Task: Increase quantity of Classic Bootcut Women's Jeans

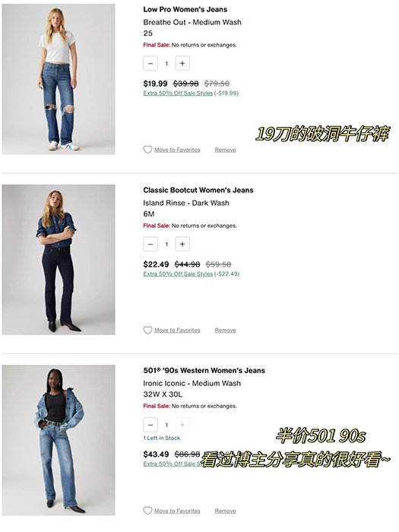Action: [x=182, y=244]
